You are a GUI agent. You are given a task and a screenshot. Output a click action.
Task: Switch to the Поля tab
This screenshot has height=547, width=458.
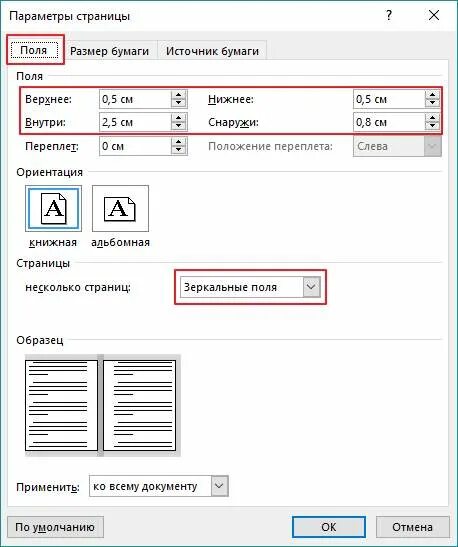[34, 50]
